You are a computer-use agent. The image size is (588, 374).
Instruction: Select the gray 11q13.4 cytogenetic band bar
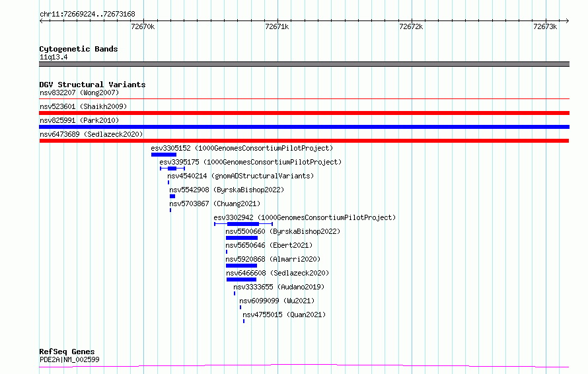pos(304,64)
